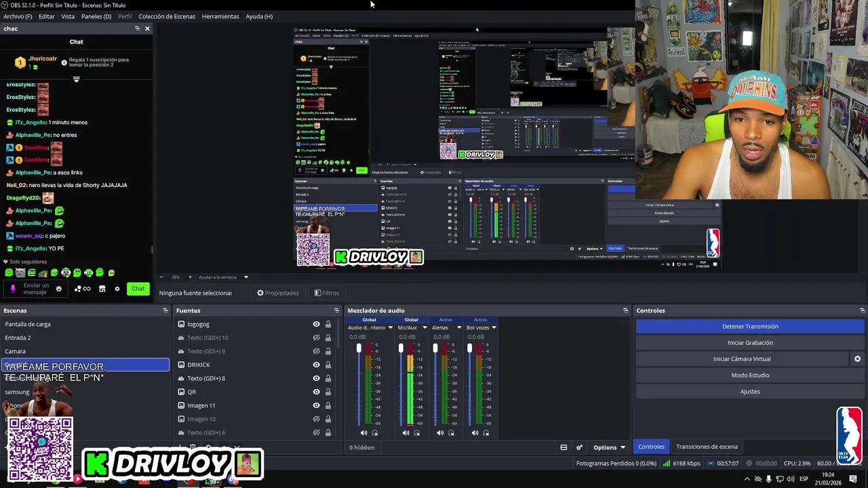This screenshot has height=488, width=868.
Task: Click the Mic/Aux volume fader handle
Action: [401, 348]
